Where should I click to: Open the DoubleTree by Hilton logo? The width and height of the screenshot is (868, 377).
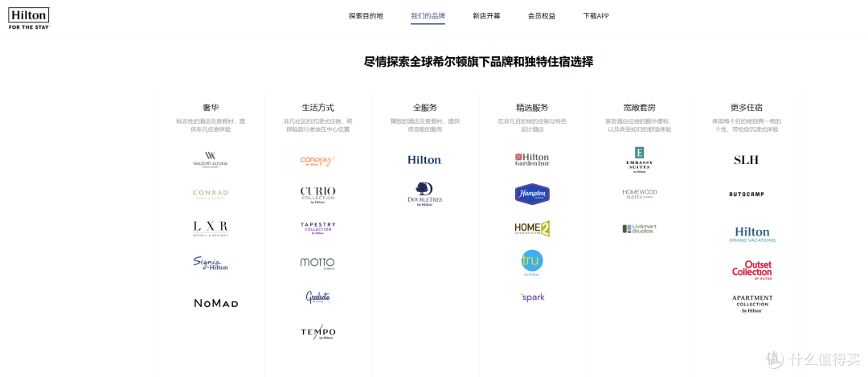coord(424,195)
